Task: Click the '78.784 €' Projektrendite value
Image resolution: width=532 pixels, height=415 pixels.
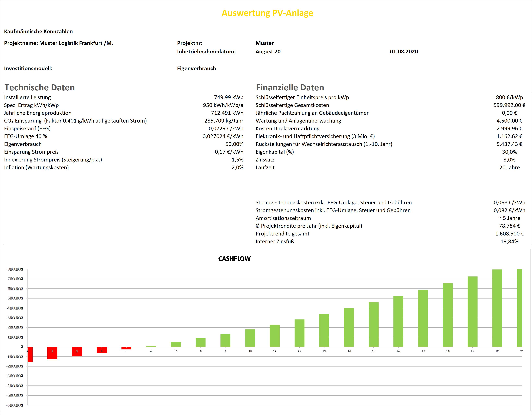Action: click(509, 226)
